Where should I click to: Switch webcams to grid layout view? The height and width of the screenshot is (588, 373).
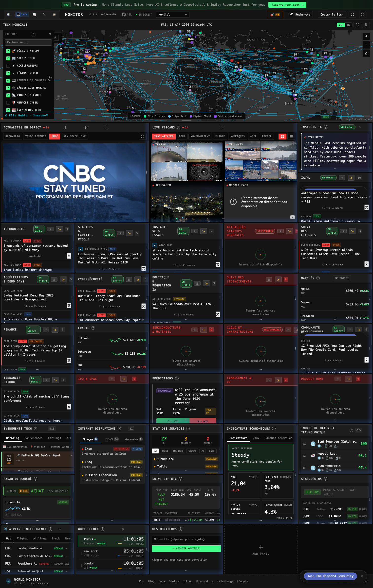pos(282,137)
